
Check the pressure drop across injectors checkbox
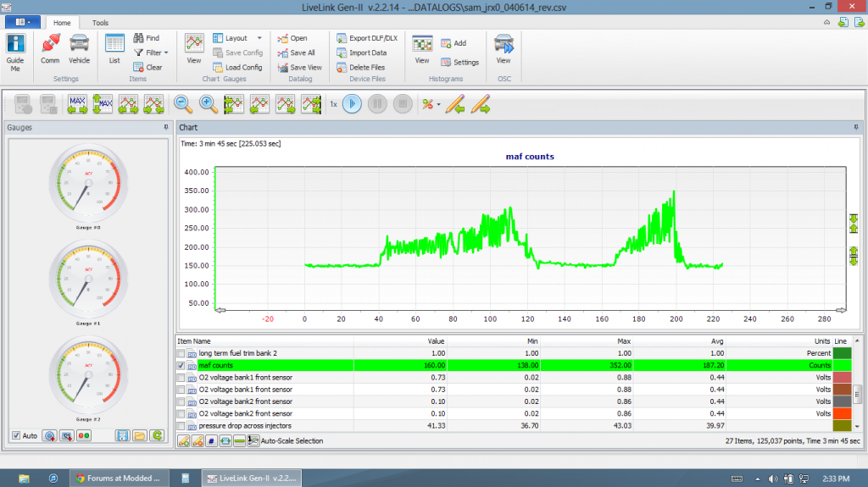click(181, 425)
